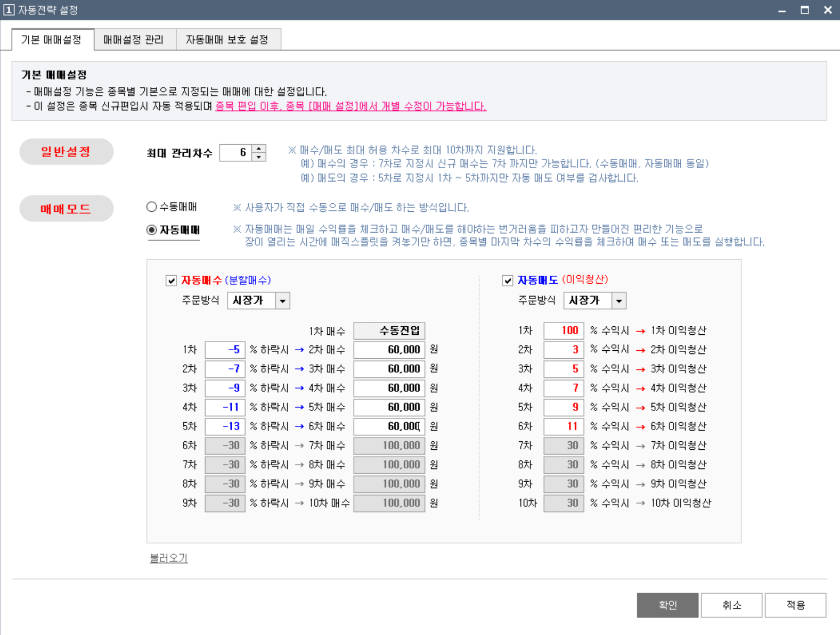Click the window title icon numbered 1
This screenshot has width=840, height=635.
point(9,10)
